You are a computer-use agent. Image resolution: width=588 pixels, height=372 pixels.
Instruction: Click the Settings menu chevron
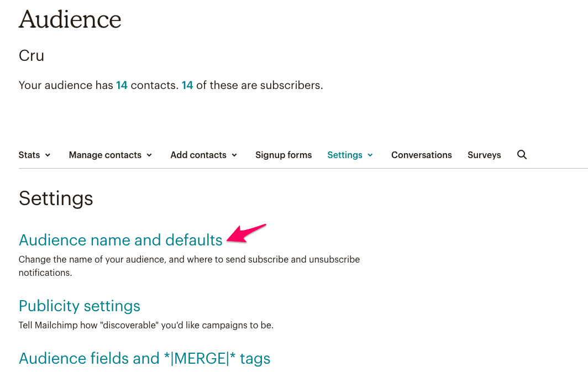[370, 155]
